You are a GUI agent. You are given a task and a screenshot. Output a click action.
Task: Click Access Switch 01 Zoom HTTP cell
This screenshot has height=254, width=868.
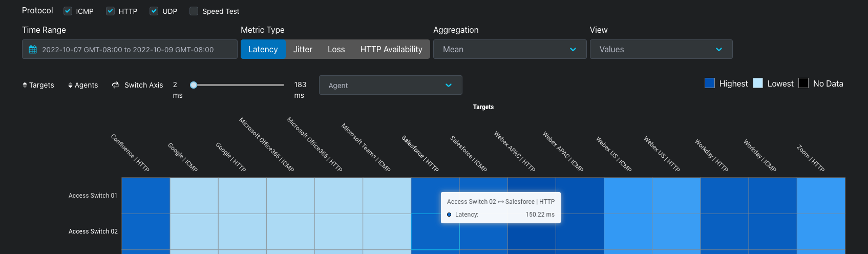pos(821,196)
